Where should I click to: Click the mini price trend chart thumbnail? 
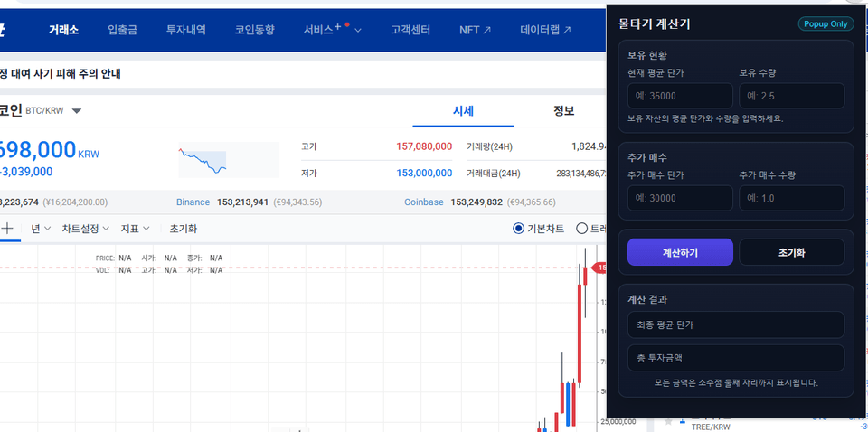click(229, 160)
